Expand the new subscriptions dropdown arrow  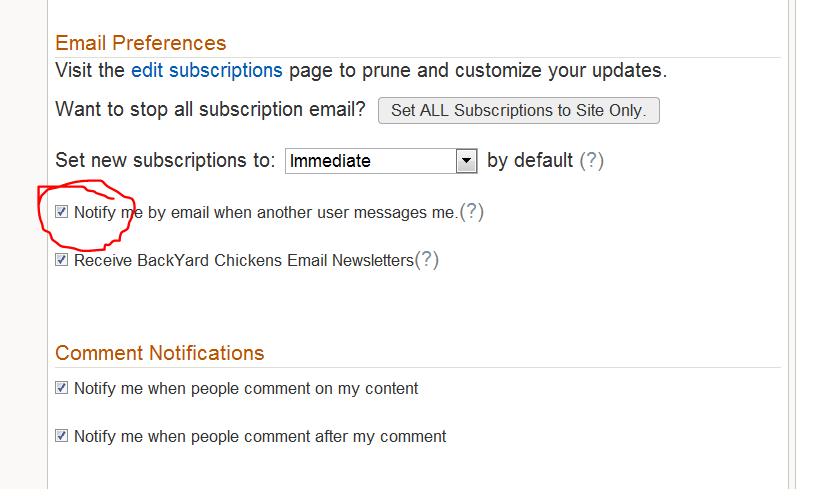[x=465, y=161]
